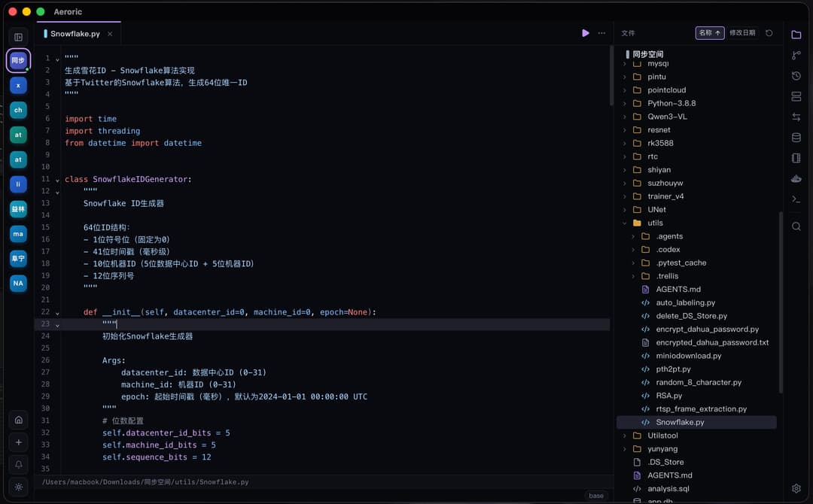The image size is (813, 504).
Task: Fold class SnowflakeIDGenerator at line 11
Action: pyautogui.click(x=57, y=180)
